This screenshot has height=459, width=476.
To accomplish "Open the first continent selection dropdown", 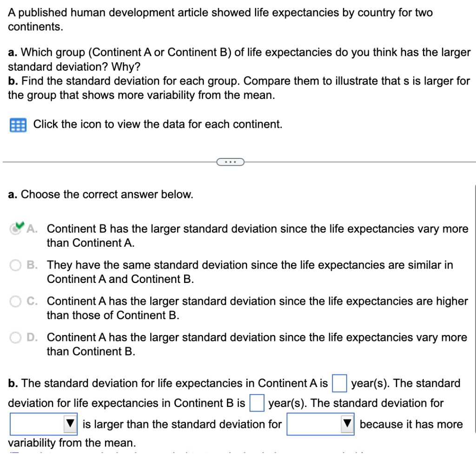I will pyautogui.click(x=43, y=424).
